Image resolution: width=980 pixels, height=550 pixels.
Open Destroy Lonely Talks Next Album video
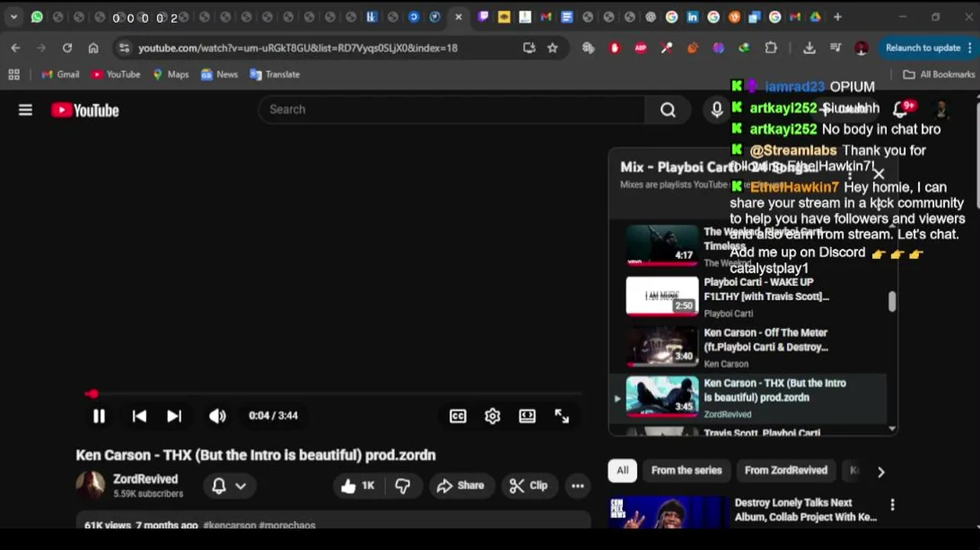(805, 510)
